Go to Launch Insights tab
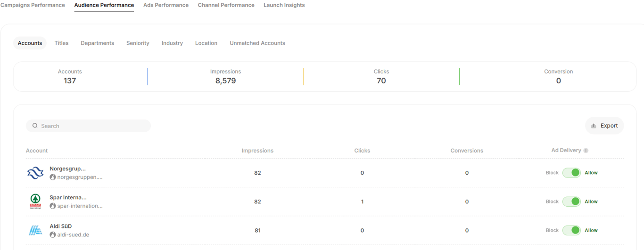Image resolution: width=644 pixels, height=250 pixels. pos(284,5)
